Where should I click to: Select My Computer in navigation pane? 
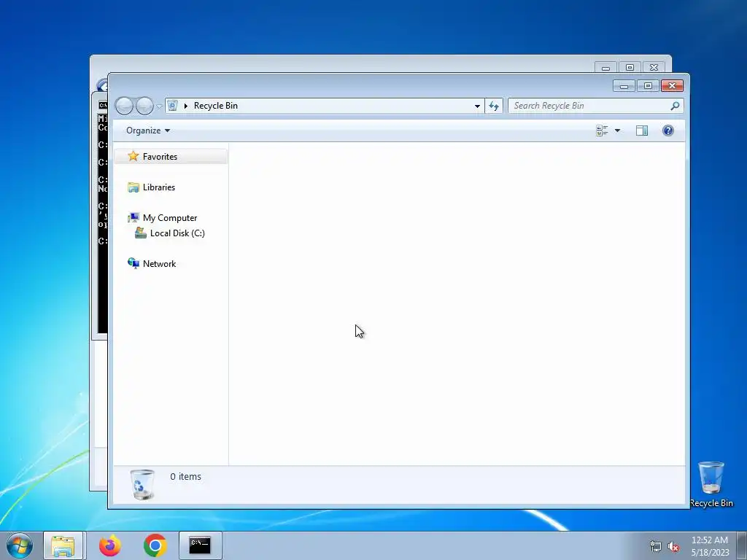[x=169, y=217]
